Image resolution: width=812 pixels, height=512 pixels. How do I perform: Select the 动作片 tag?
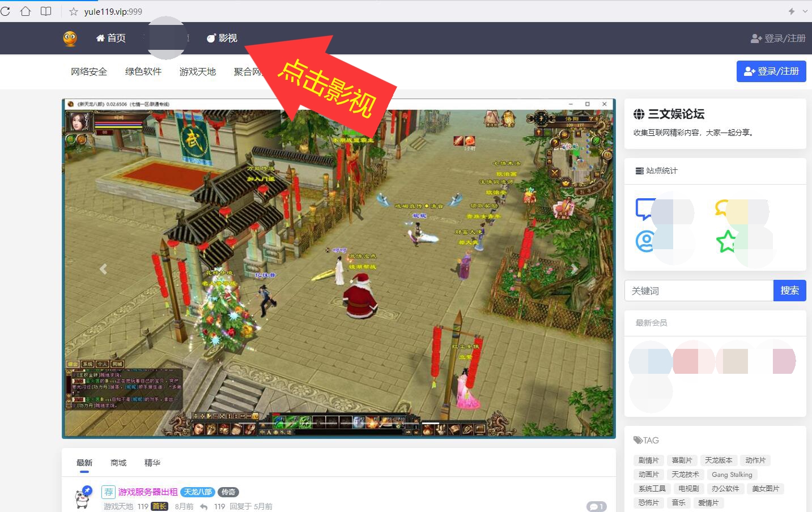[x=755, y=460]
